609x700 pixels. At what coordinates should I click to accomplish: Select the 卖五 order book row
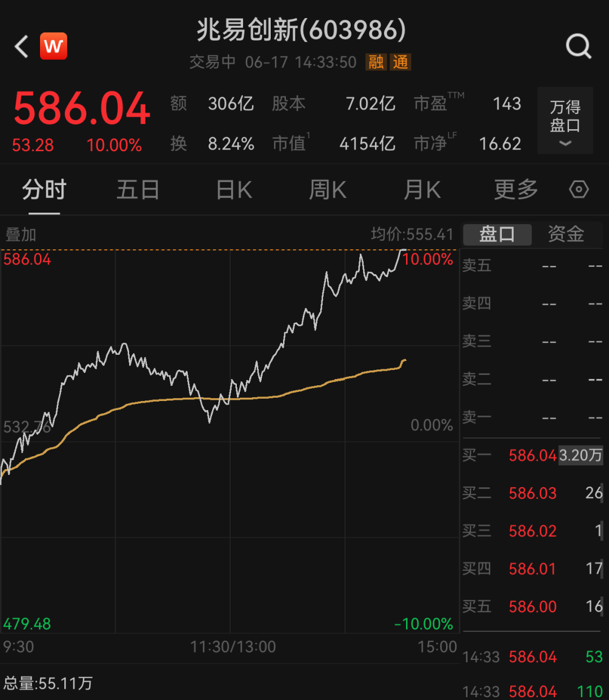click(x=533, y=265)
